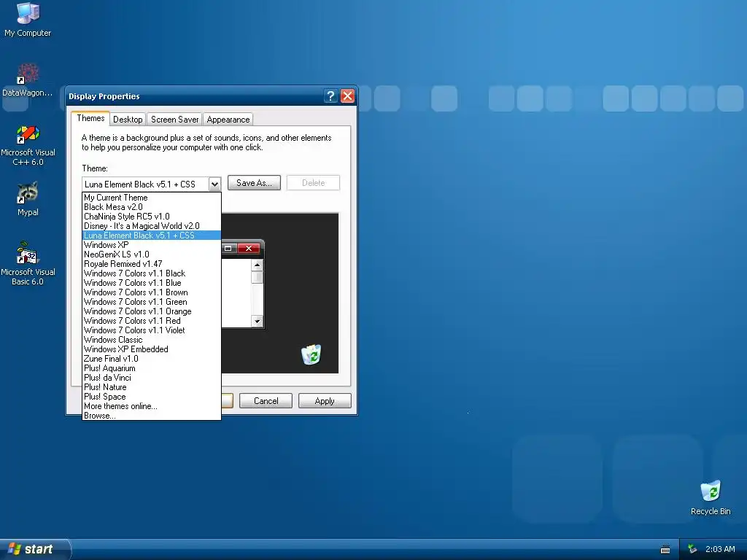Open Microsoft Visual Basic 6.0 shortcut
This screenshot has height=560, width=747.
click(28, 263)
